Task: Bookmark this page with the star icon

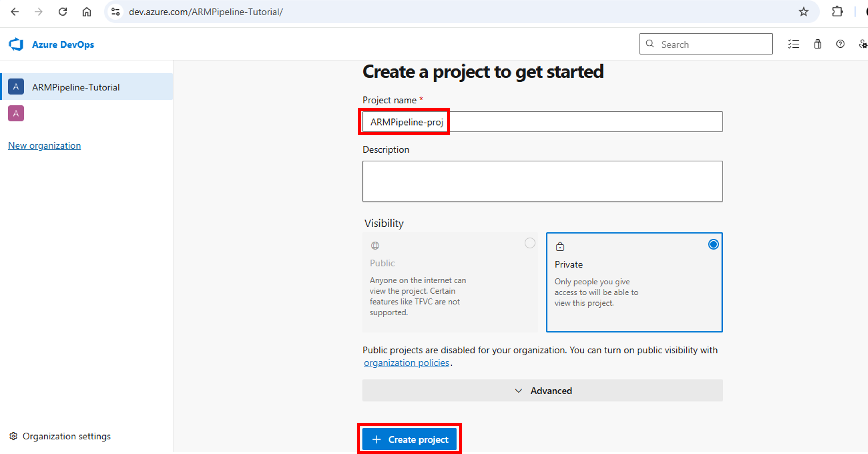Action: click(x=803, y=12)
